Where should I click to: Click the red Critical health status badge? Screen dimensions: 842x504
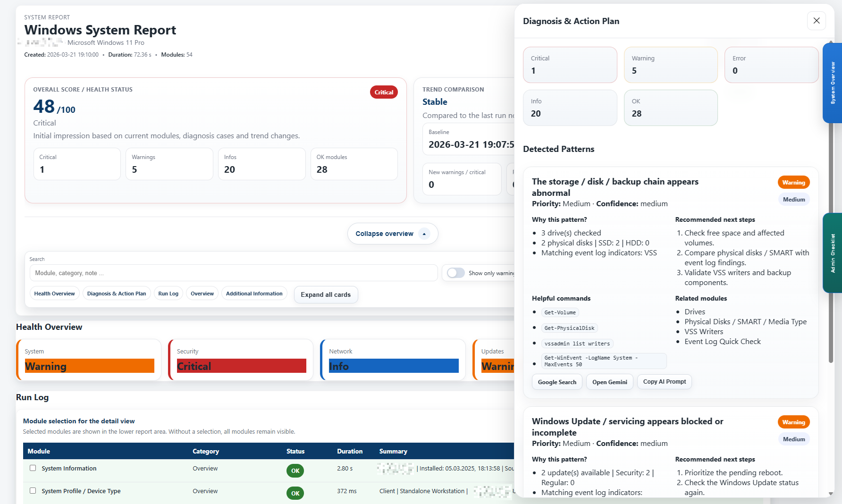[x=383, y=92]
